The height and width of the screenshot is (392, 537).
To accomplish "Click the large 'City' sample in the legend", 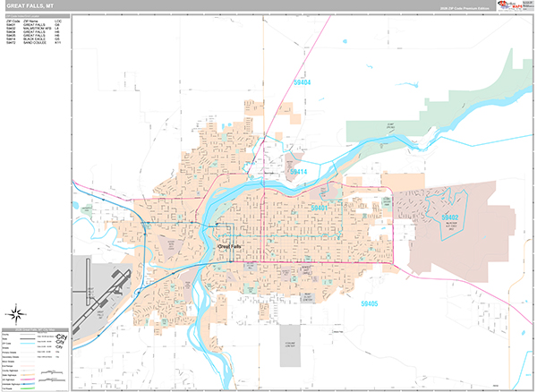I will pos(61,337).
